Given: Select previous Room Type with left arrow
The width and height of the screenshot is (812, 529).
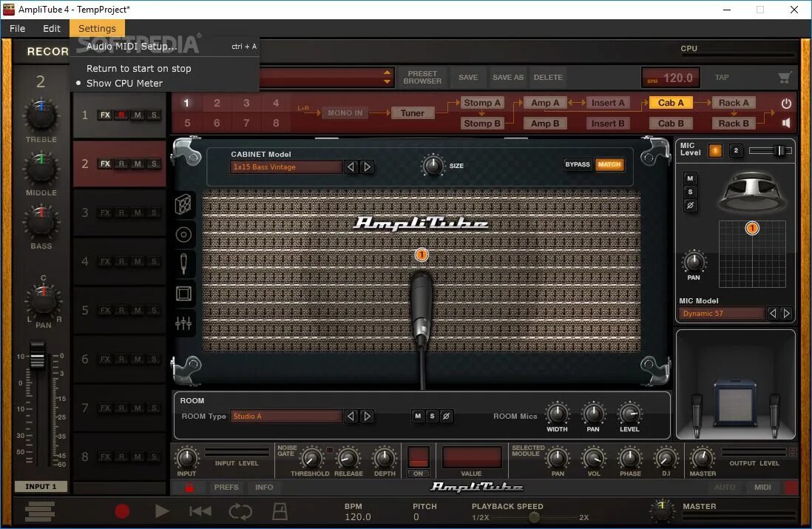Looking at the screenshot, I should [351, 416].
